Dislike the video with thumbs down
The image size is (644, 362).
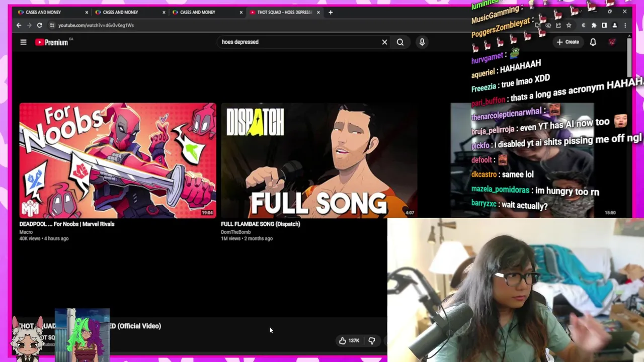click(x=372, y=341)
